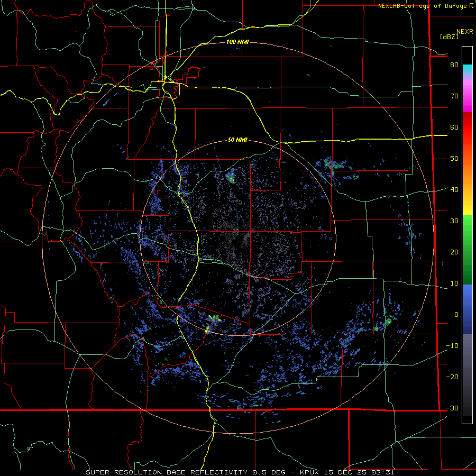
Task: Click the 20 value on dBZ scale
Action: (454, 252)
